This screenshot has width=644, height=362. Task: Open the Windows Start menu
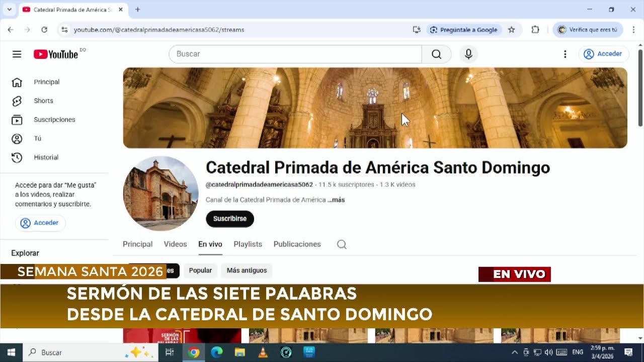click(11, 352)
